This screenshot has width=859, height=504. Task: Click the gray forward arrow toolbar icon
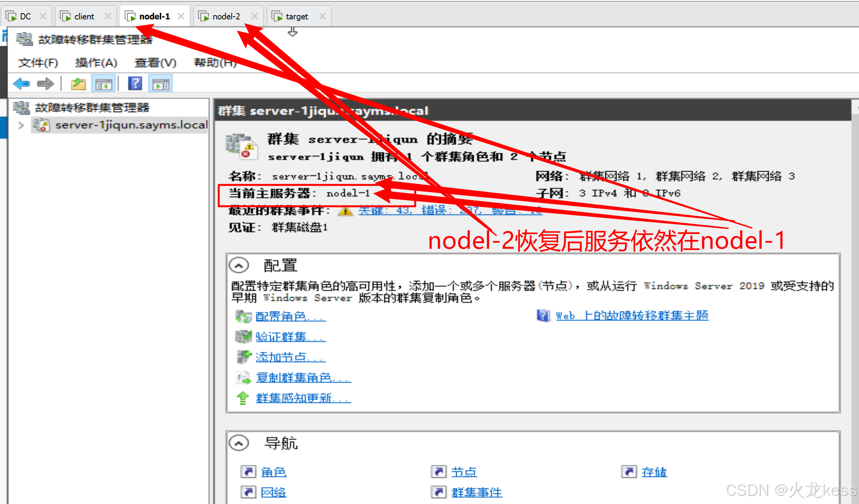tap(45, 83)
